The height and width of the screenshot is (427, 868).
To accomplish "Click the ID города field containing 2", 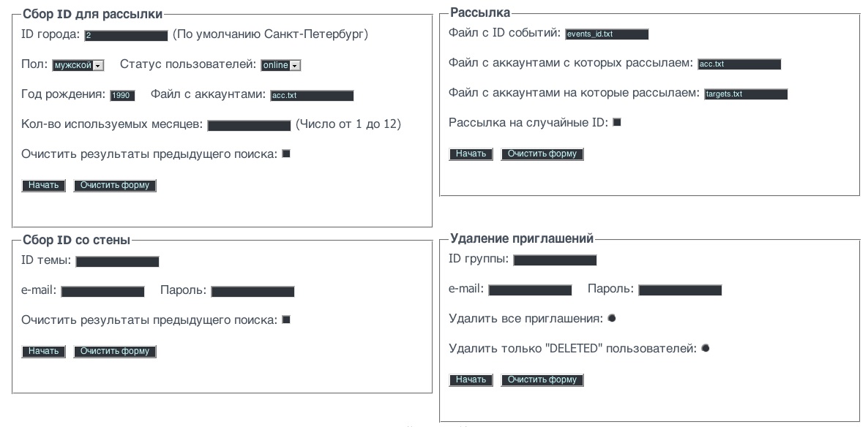I will click(126, 34).
